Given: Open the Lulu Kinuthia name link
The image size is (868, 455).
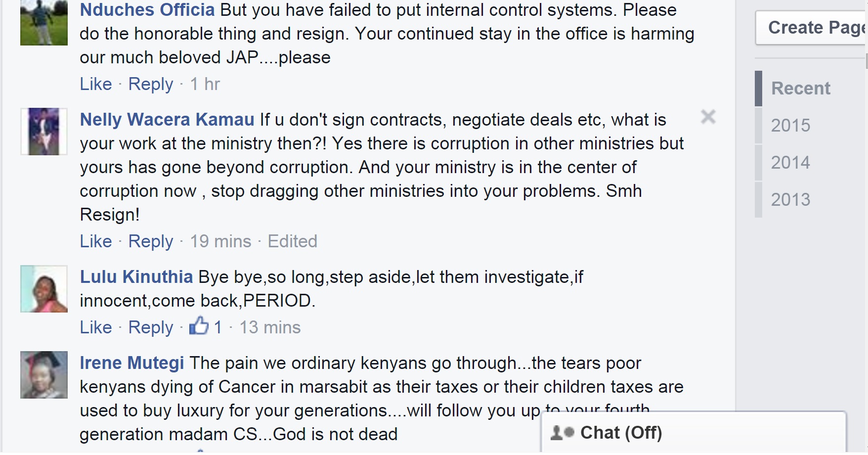Looking at the screenshot, I should (136, 277).
